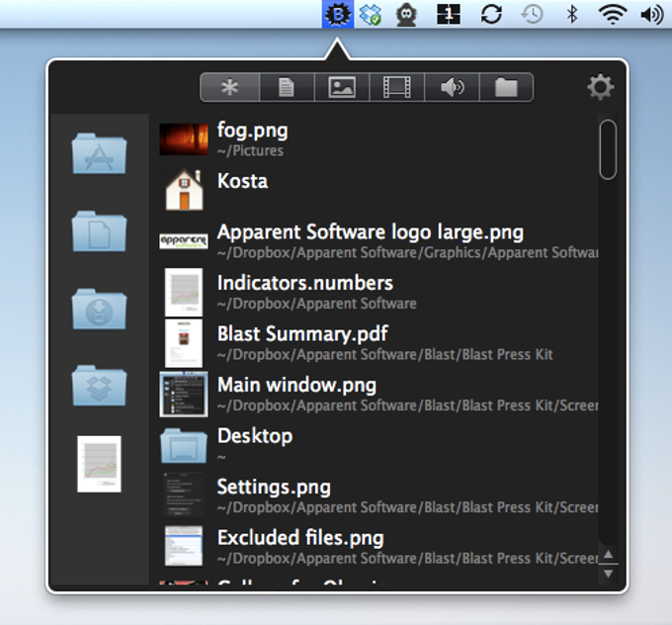672x625 pixels.
Task: Open Indicators.numbers file
Action: tap(304, 283)
